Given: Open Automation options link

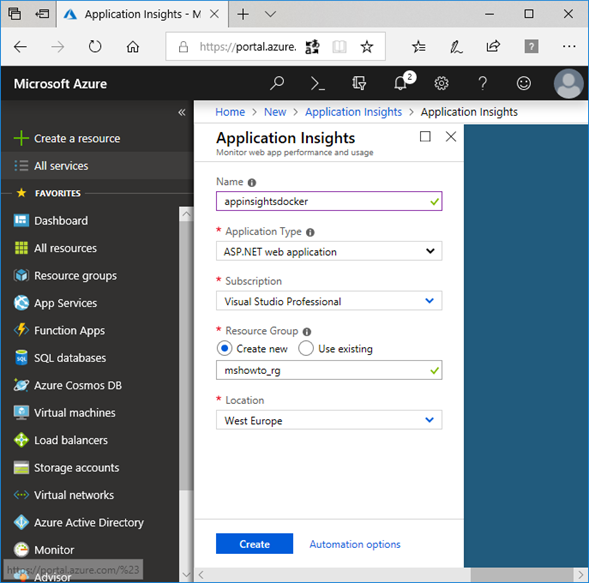Looking at the screenshot, I should [355, 544].
